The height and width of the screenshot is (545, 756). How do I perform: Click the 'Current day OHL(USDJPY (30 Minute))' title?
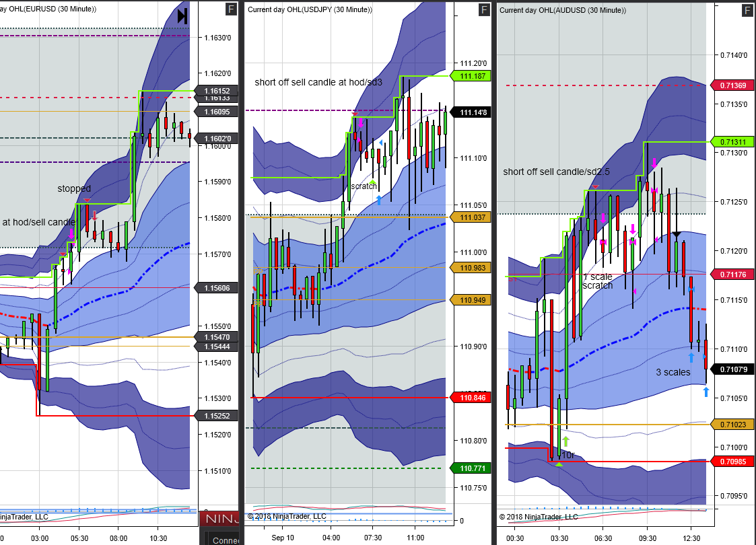point(310,9)
